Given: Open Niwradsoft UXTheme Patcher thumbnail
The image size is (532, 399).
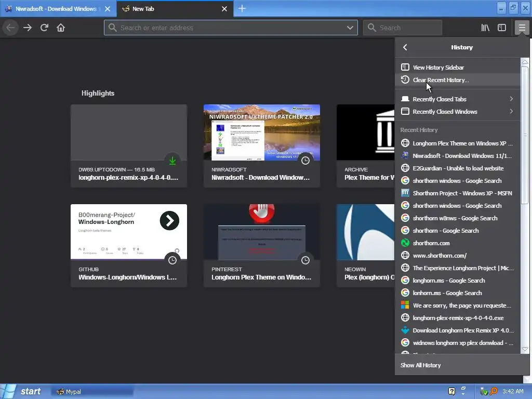Looking at the screenshot, I should 262,132.
